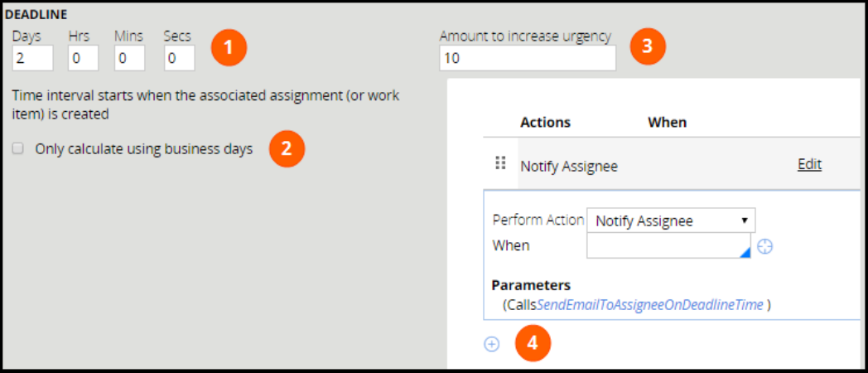Open the Perform Action dropdown

(671, 220)
